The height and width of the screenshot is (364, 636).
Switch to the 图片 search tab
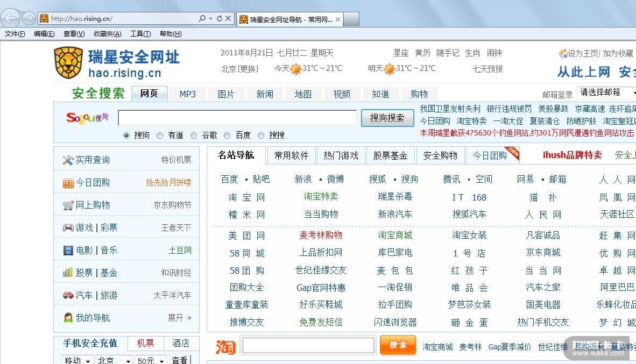point(226,94)
